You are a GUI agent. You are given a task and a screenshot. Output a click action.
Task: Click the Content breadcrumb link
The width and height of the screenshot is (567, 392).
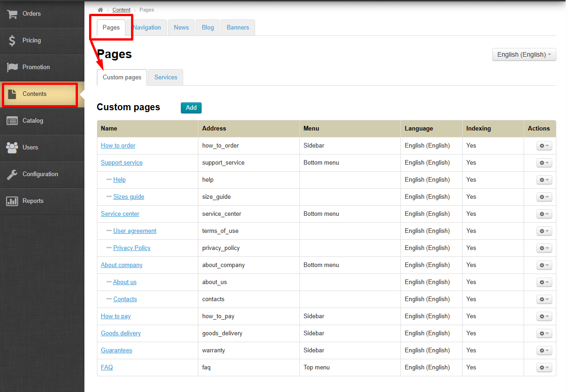[x=121, y=10]
